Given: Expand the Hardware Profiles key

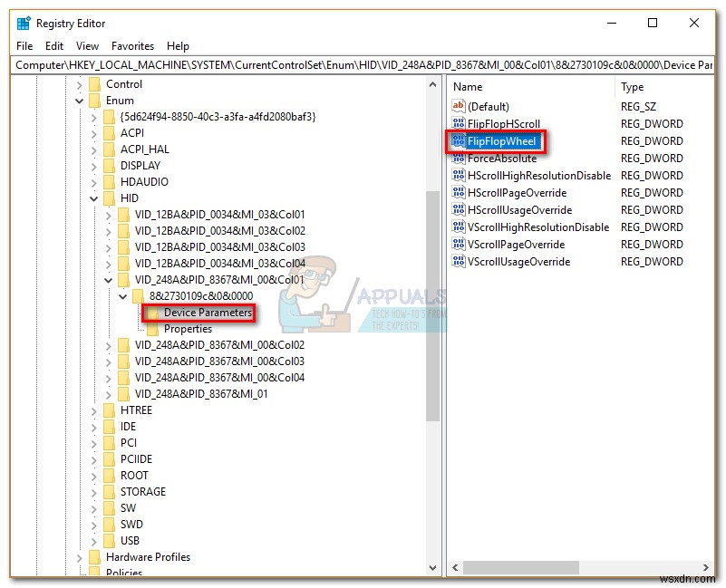Looking at the screenshot, I should pos(79,557).
